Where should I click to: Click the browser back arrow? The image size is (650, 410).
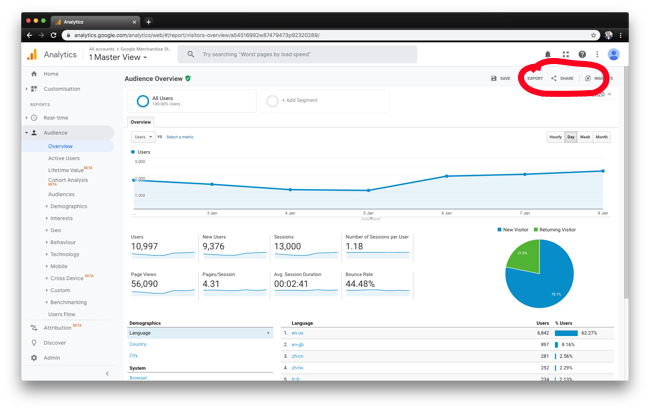pos(29,35)
